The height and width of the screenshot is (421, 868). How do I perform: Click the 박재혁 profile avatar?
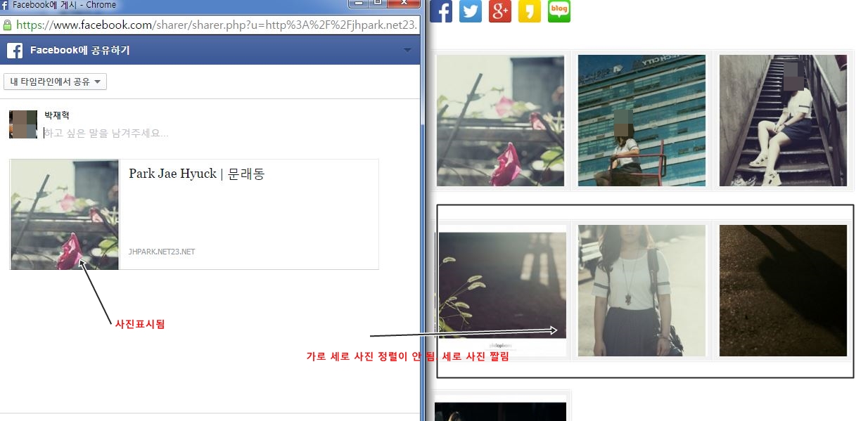point(23,124)
